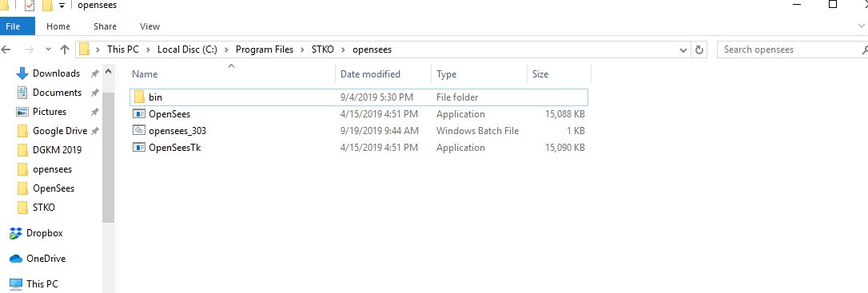Unpin Documents via its pin icon
Screen dimensions: 868x293
click(x=94, y=93)
